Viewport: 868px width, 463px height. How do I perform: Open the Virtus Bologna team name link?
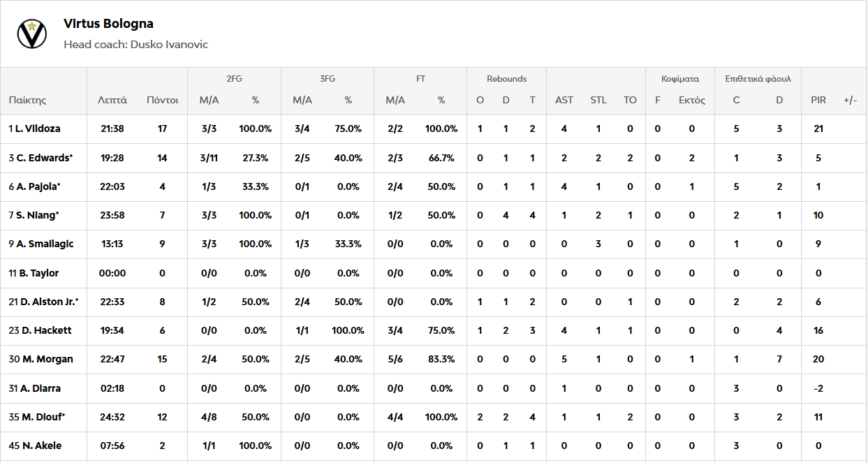[108, 24]
